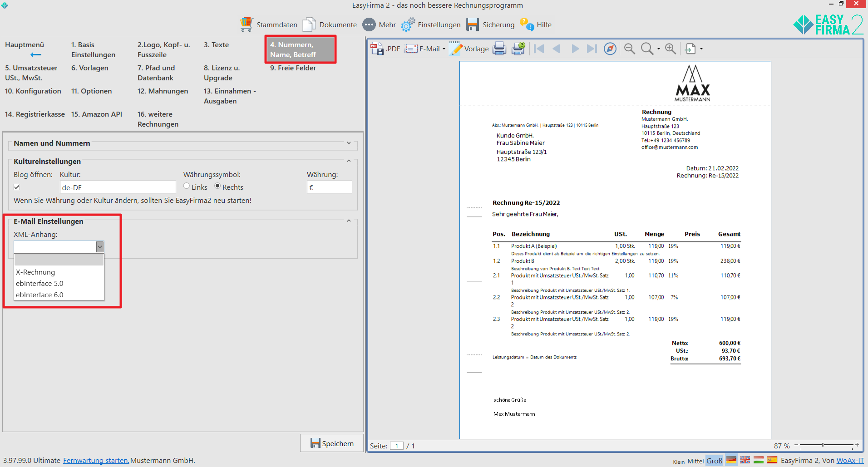This screenshot has width=868, height=467.
Task: Open 14. Registrierkasse settings
Action: pos(35,114)
